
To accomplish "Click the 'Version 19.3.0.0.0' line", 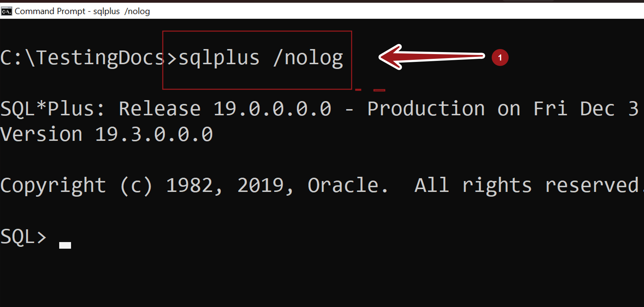I will [x=107, y=134].
